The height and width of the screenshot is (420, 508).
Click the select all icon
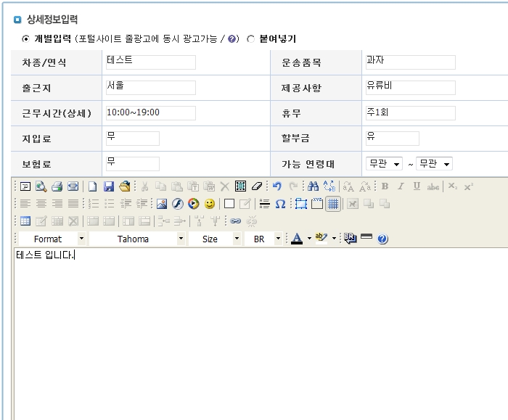tap(240, 186)
